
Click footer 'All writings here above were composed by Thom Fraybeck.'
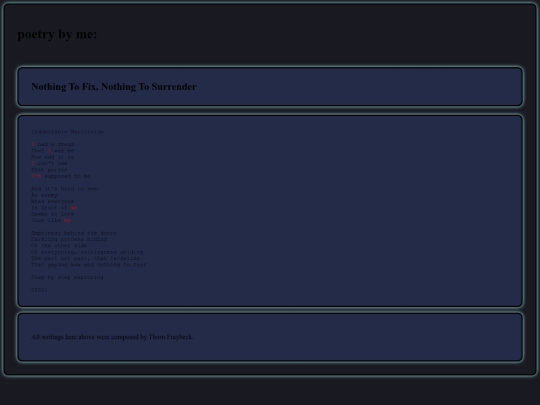point(112,337)
